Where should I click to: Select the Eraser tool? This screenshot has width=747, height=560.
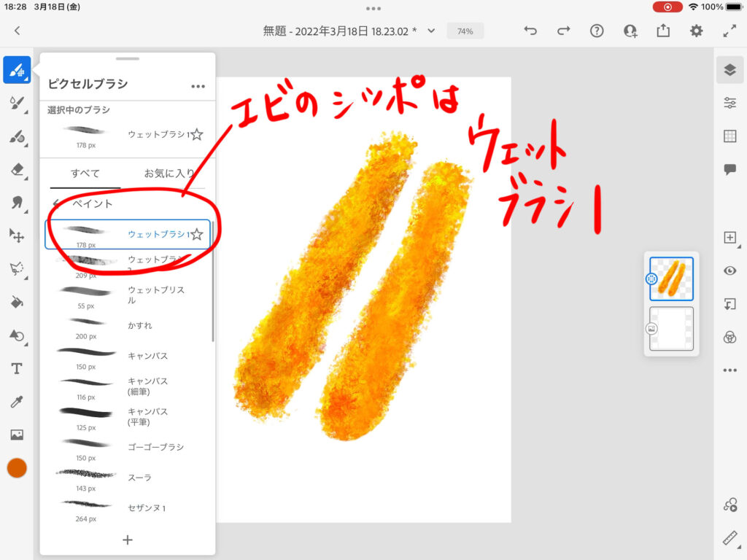(x=17, y=170)
